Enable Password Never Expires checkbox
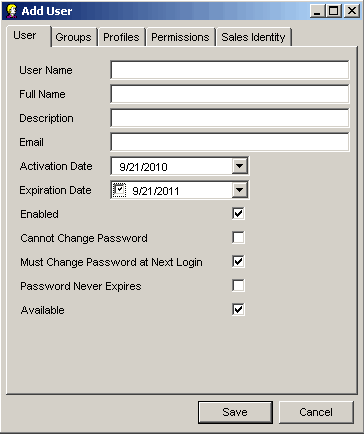This screenshot has width=364, height=434. pos(238,286)
